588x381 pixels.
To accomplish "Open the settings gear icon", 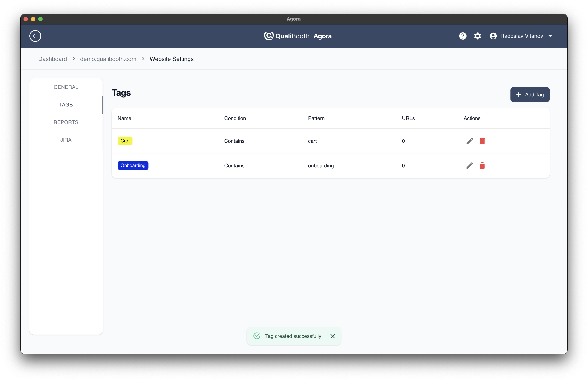I will [x=477, y=36].
